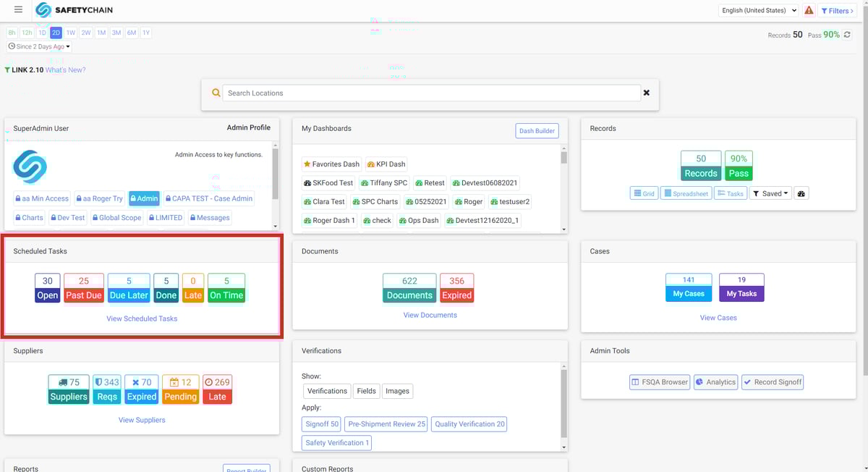The width and height of the screenshot is (868, 472).
Task: Open Analytics from Admin Tools
Action: pos(715,382)
